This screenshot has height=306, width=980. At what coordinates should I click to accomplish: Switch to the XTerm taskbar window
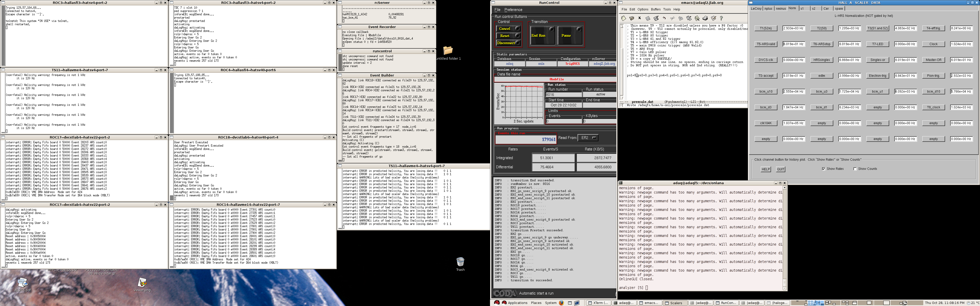click(598, 303)
